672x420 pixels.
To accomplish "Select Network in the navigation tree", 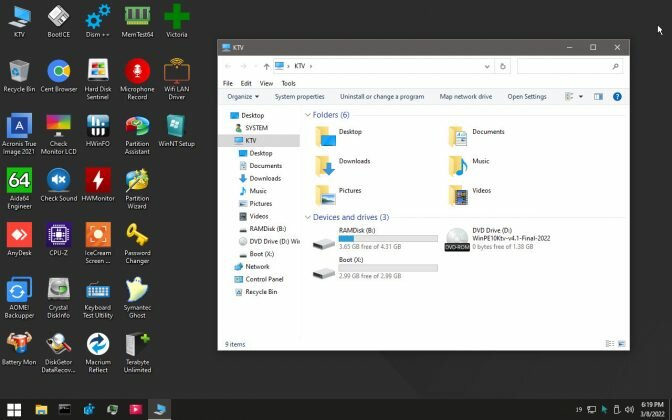I will click(257, 267).
